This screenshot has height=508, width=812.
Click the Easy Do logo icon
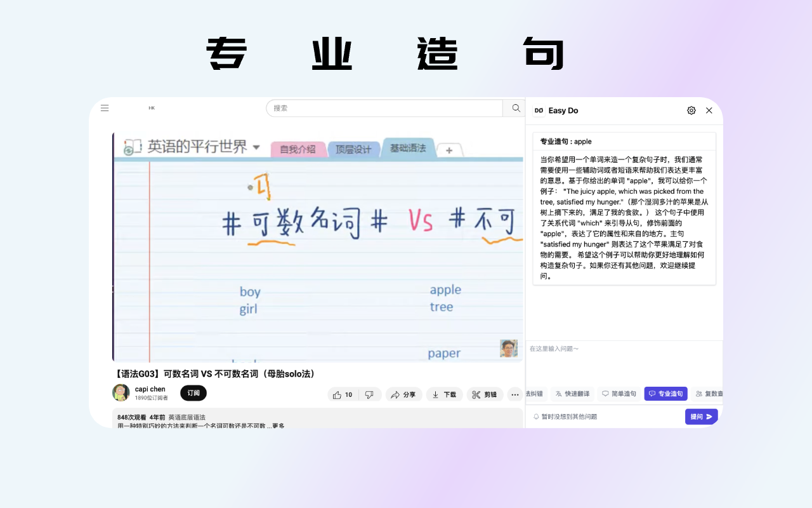[539, 110]
